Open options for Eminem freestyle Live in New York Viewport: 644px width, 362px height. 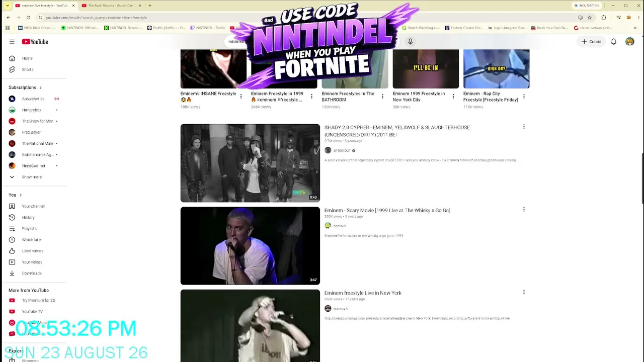click(524, 292)
